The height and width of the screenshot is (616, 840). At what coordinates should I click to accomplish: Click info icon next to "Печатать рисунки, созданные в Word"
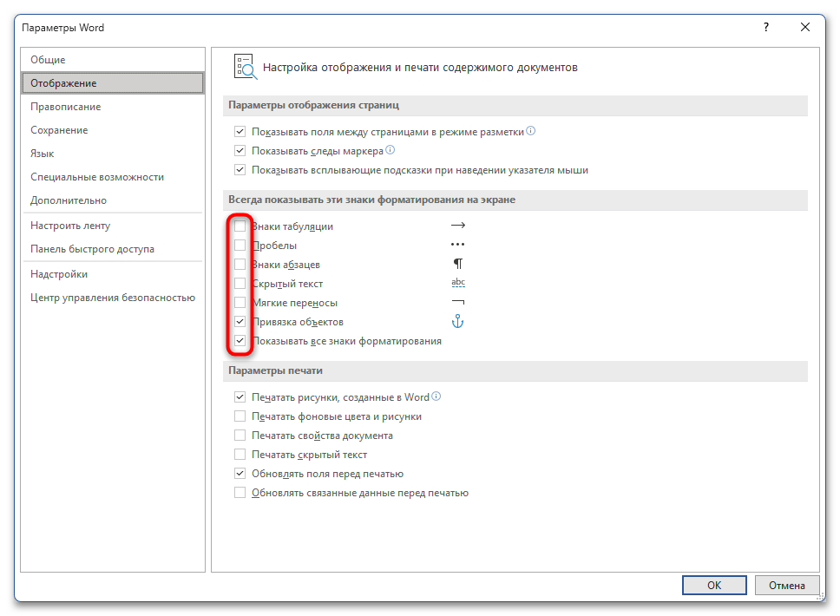tap(436, 396)
